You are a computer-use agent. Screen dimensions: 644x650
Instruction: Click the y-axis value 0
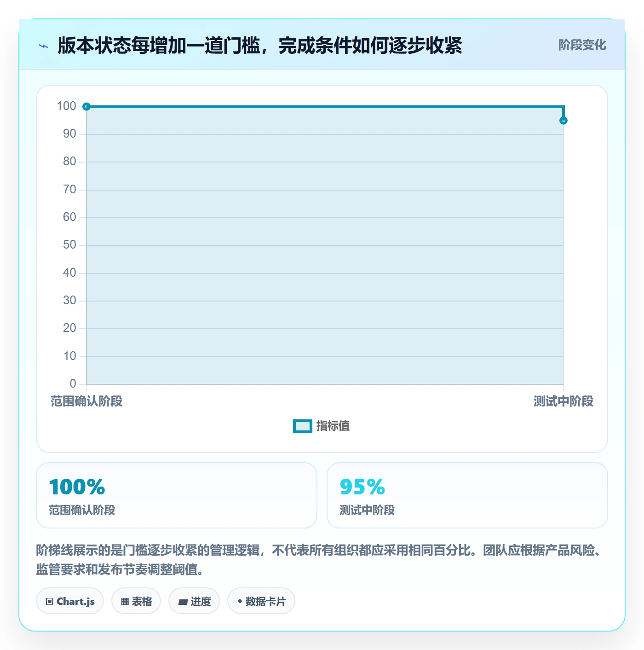(73, 384)
